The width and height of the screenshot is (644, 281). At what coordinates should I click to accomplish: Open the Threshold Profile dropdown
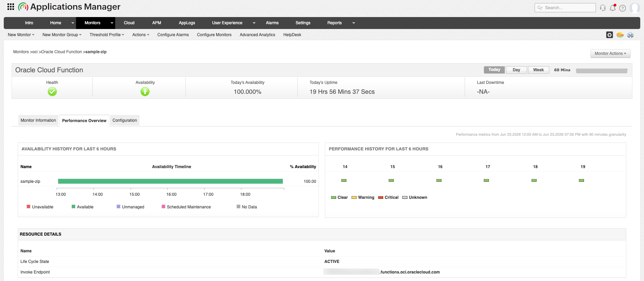pos(107,35)
